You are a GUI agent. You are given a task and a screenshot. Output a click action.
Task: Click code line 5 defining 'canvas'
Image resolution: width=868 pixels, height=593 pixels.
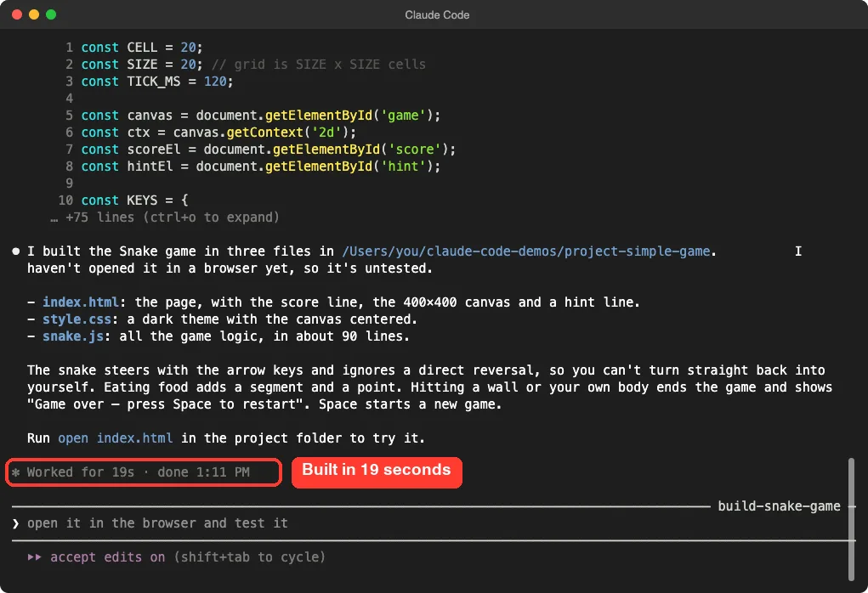261,116
